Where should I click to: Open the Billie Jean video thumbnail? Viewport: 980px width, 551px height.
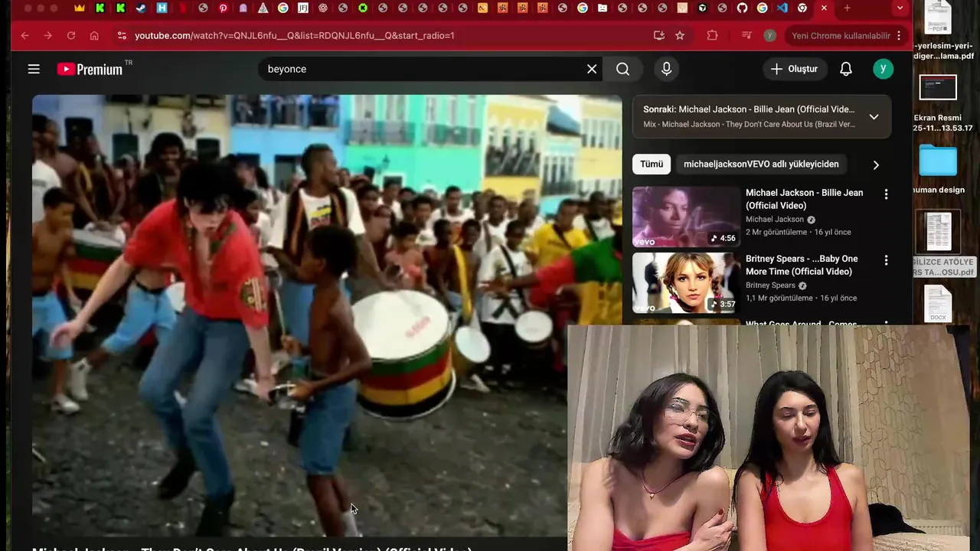(x=686, y=217)
